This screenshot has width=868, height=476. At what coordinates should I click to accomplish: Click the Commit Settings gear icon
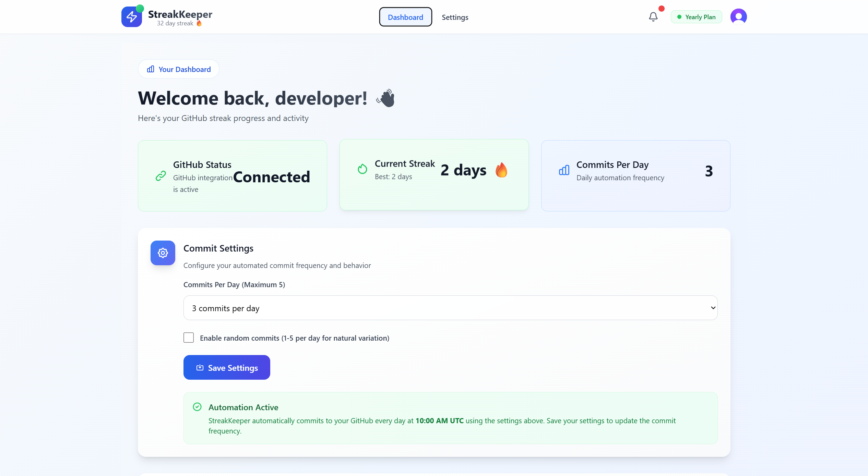point(163,253)
